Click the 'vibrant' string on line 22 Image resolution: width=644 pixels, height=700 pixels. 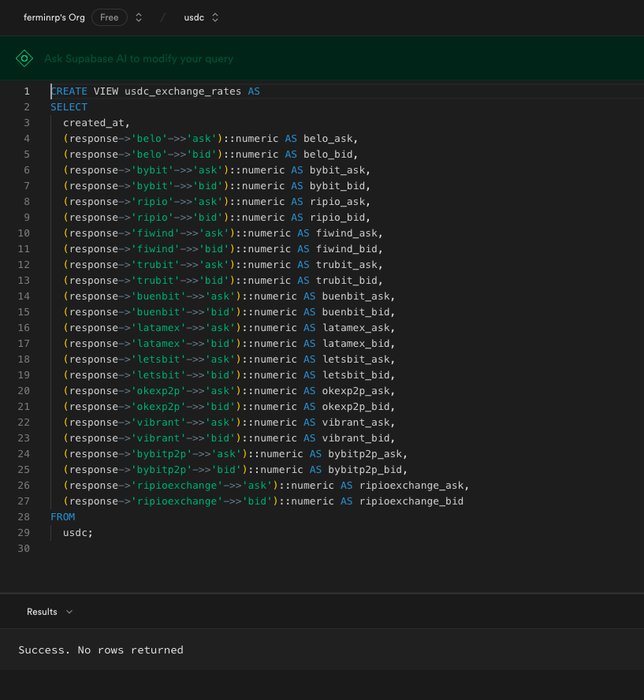[158, 422]
